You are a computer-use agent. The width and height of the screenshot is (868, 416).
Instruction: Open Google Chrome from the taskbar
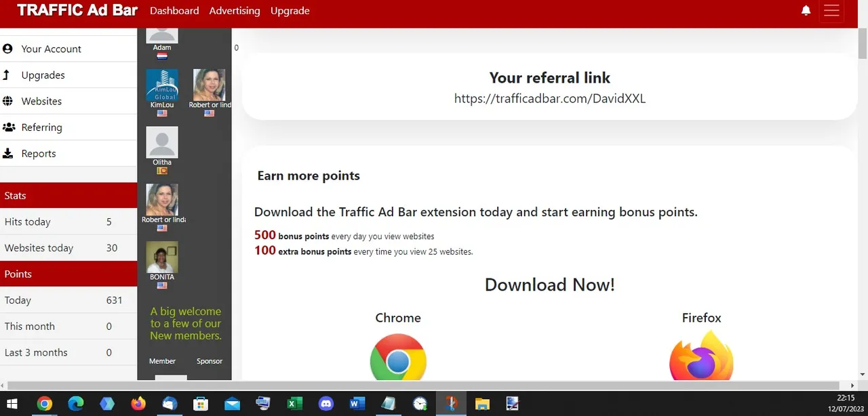[x=45, y=404]
